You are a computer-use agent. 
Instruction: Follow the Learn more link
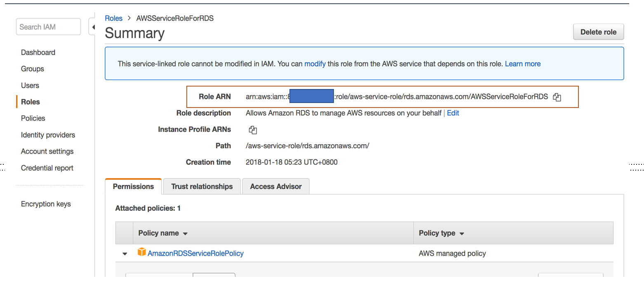point(522,64)
